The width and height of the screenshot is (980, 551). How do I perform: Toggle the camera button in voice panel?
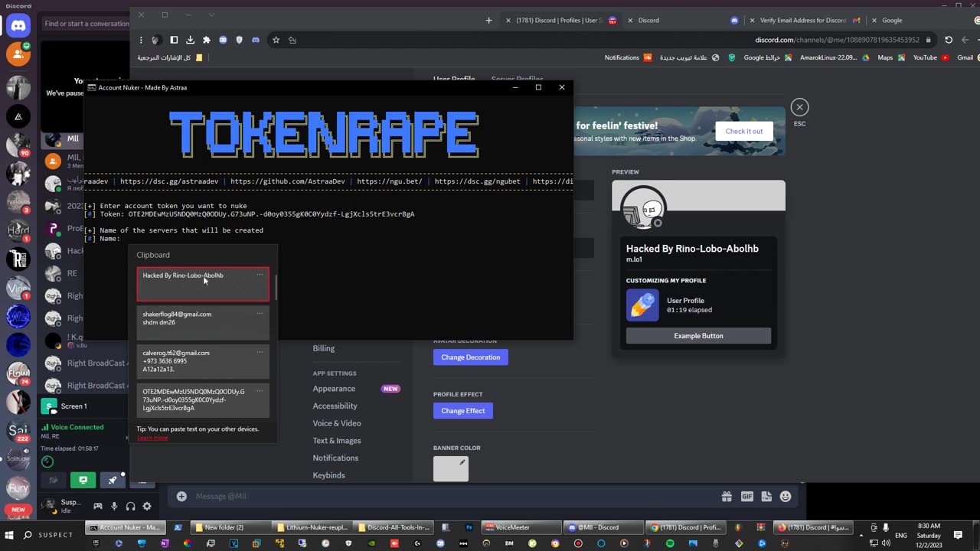(53, 480)
